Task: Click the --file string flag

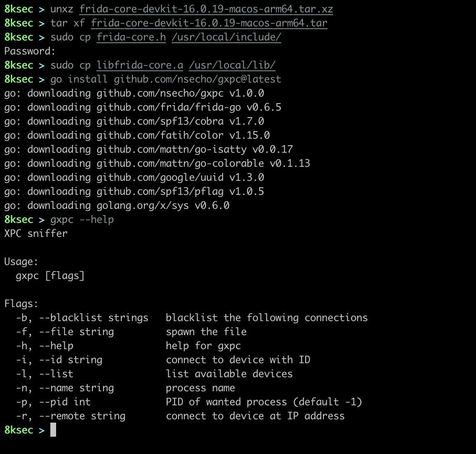Action: (x=76, y=332)
